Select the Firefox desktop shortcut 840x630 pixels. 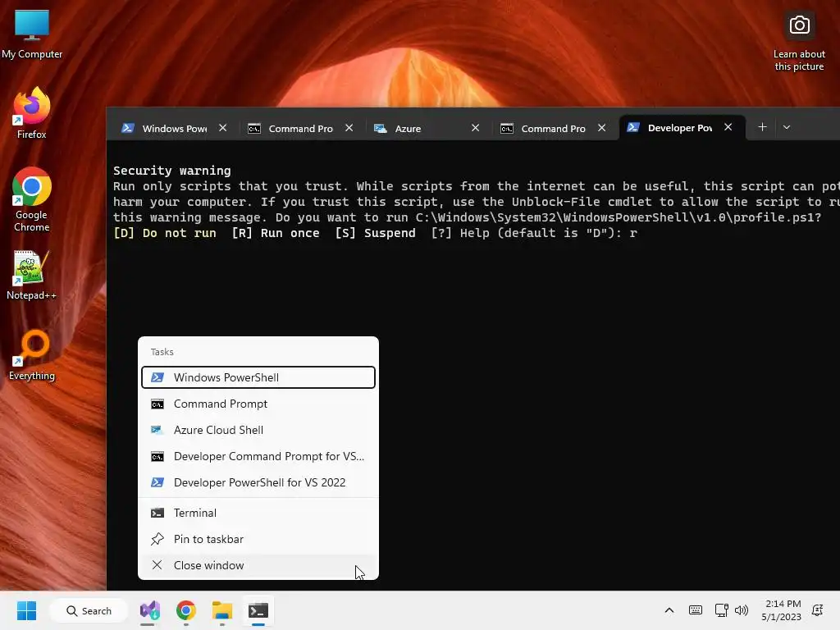32,113
